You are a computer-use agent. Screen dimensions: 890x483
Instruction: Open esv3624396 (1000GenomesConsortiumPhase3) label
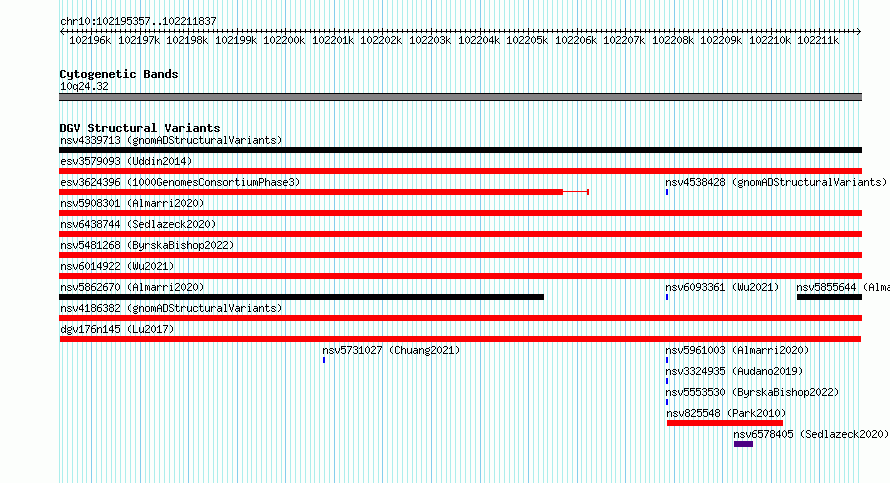click(x=180, y=182)
